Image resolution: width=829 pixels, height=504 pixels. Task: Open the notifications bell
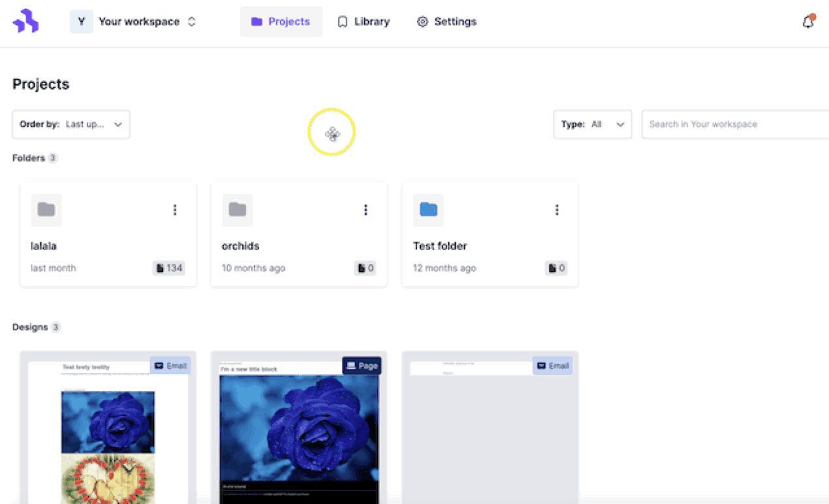click(x=808, y=22)
